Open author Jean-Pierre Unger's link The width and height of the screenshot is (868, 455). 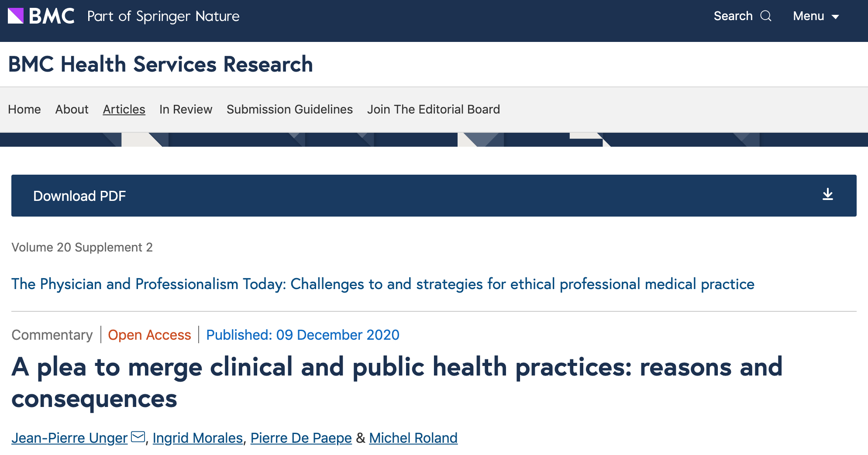point(69,438)
